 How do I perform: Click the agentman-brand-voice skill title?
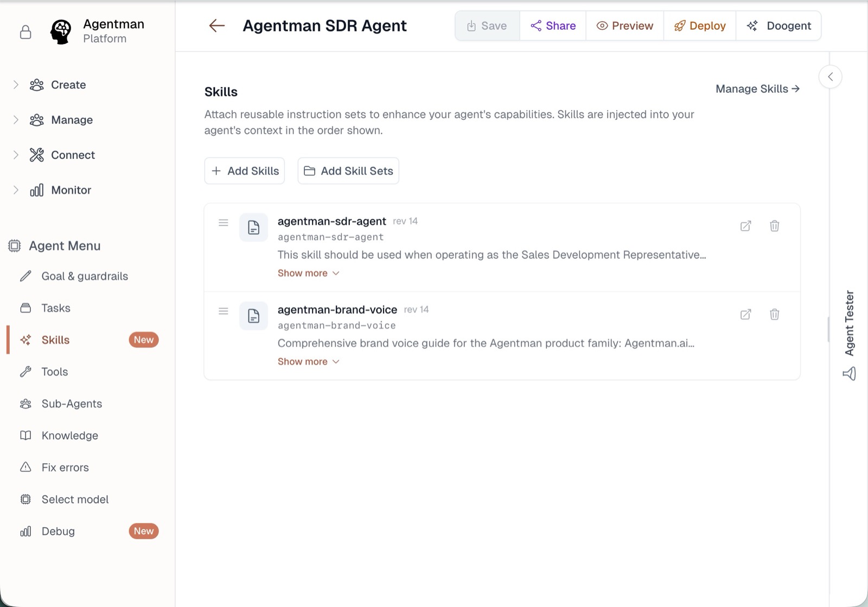(337, 310)
